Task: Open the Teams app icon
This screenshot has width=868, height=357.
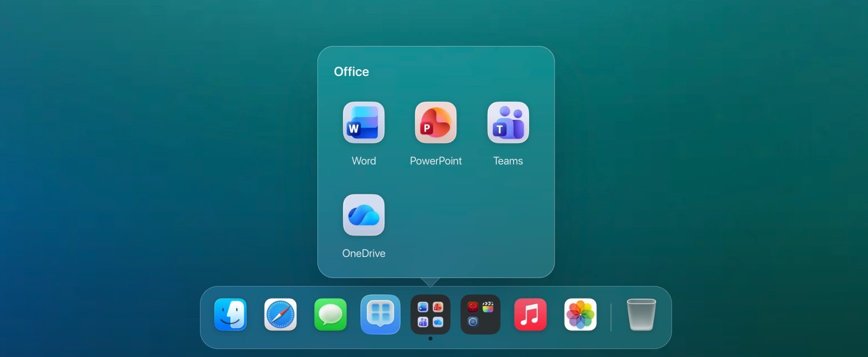Action: [508, 122]
